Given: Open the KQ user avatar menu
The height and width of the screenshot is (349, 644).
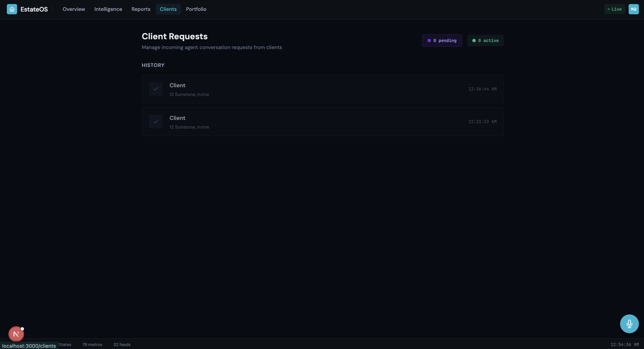Looking at the screenshot, I should (x=633, y=9).
